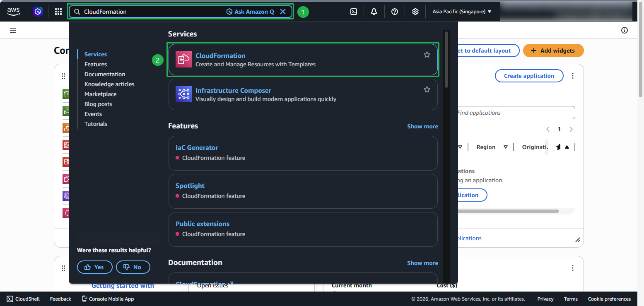The image size is (644, 306).
Task: Click Ask Amazon Q in search bar
Action: (250, 12)
